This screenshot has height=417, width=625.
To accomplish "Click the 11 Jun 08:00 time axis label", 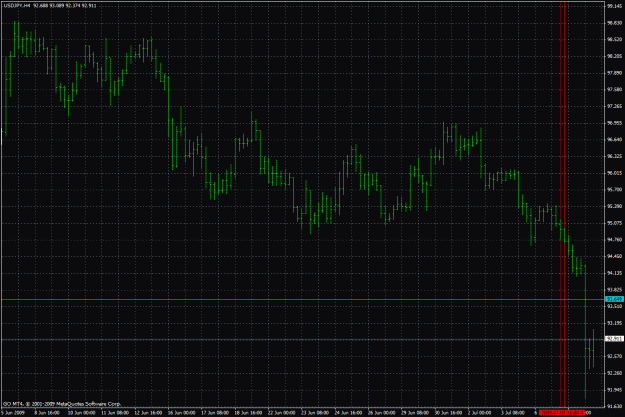I will point(115,413).
